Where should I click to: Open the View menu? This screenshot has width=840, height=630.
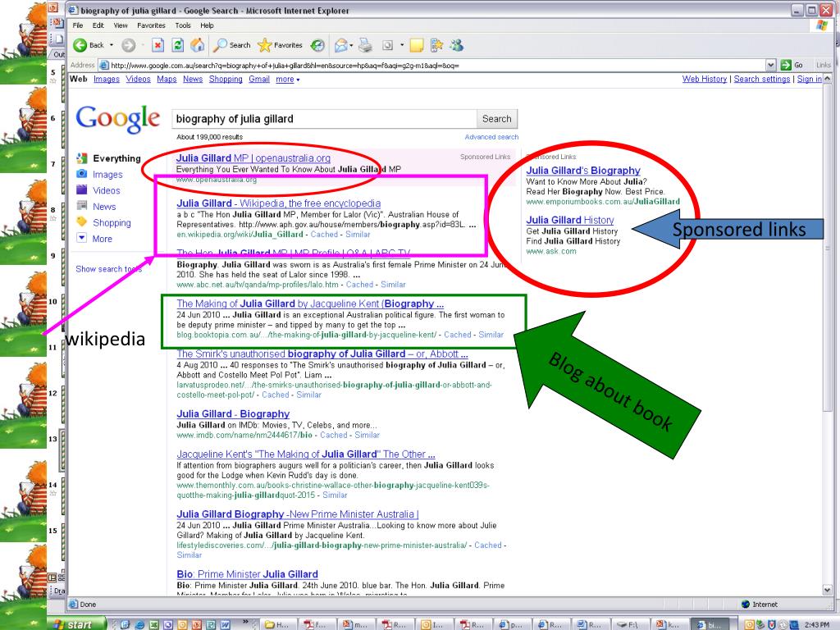coord(121,25)
